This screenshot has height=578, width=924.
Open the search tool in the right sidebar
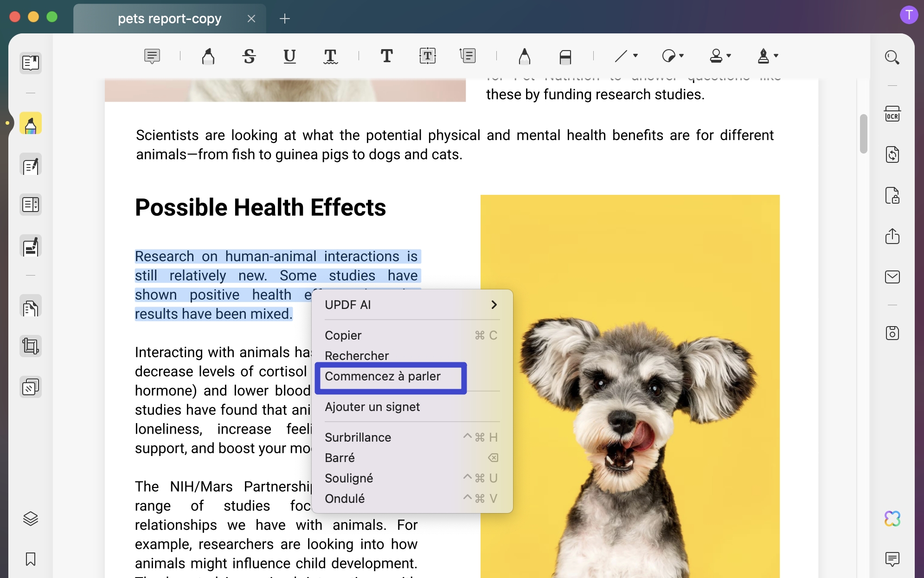[892, 58]
